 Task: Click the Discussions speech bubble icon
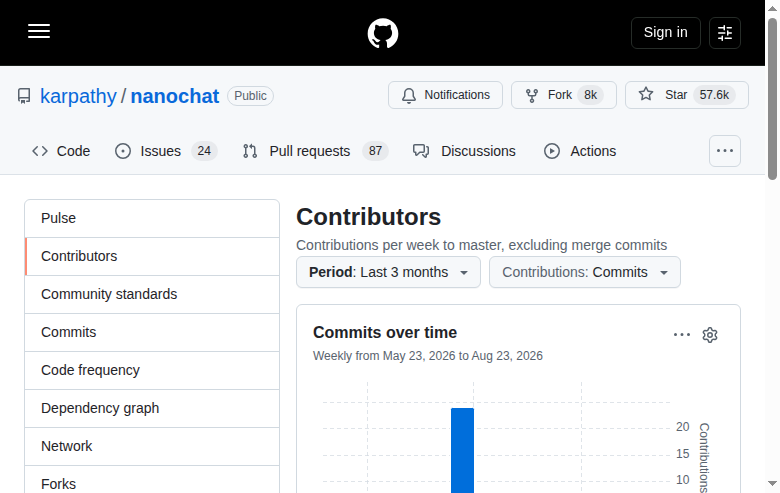point(421,151)
